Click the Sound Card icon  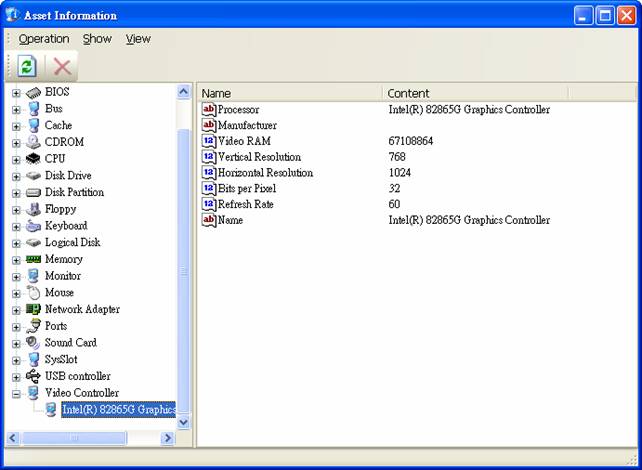[34, 343]
